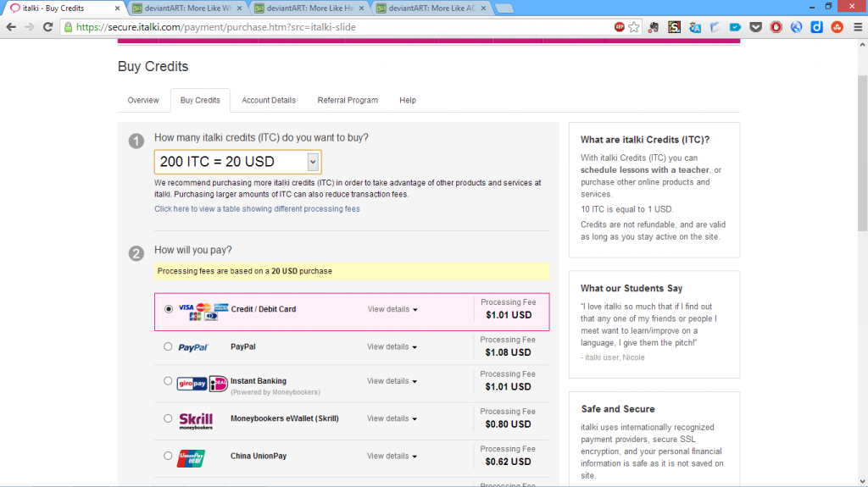Open the Evernote elephant extension
This screenshot has height=487, width=868.
654,27
